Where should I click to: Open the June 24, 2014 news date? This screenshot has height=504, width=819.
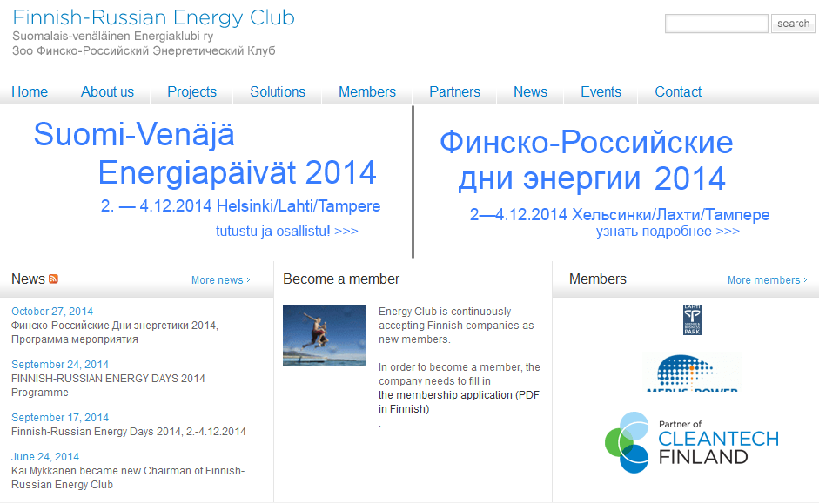pyautogui.click(x=45, y=457)
